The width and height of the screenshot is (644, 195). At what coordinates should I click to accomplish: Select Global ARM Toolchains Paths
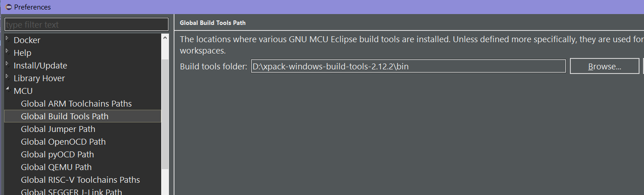[x=76, y=103]
